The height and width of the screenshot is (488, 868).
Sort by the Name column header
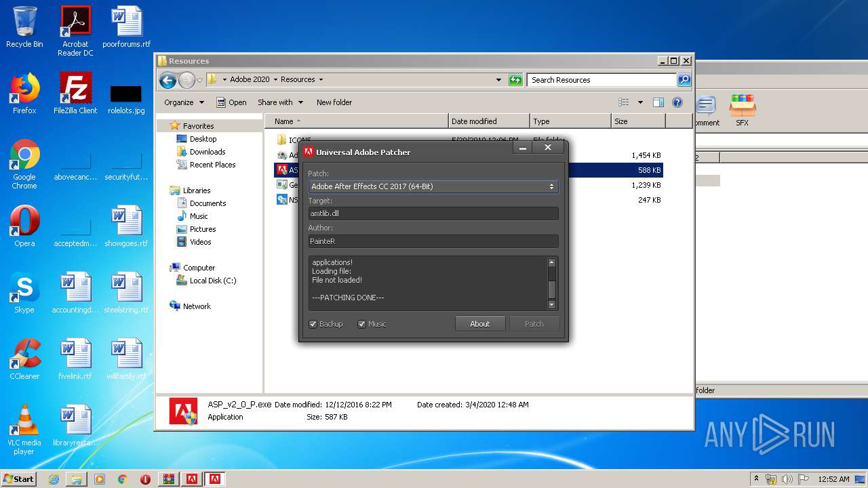pyautogui.click(x=357, y=121)
